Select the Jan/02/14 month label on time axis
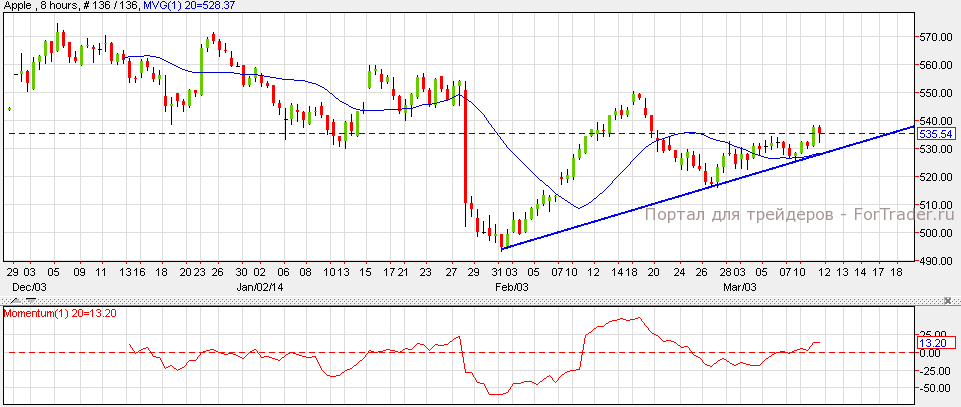 (x=257, y=286)
